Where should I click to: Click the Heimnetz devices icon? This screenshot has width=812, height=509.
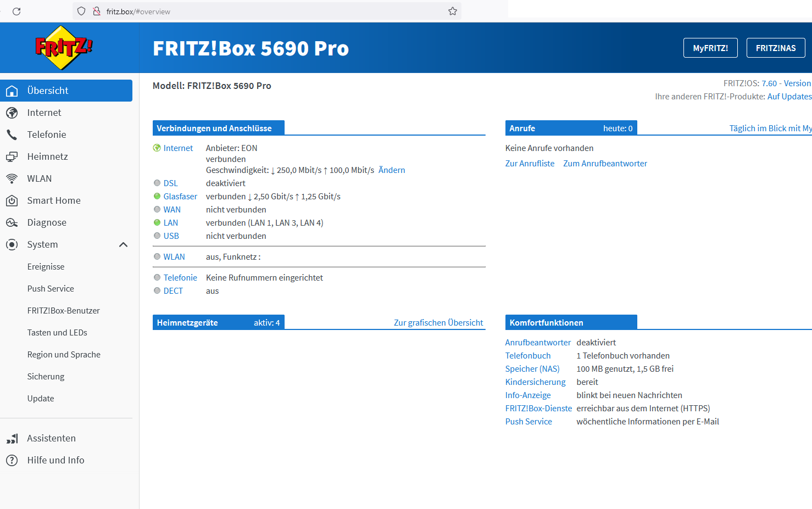(x=12, y=156)
